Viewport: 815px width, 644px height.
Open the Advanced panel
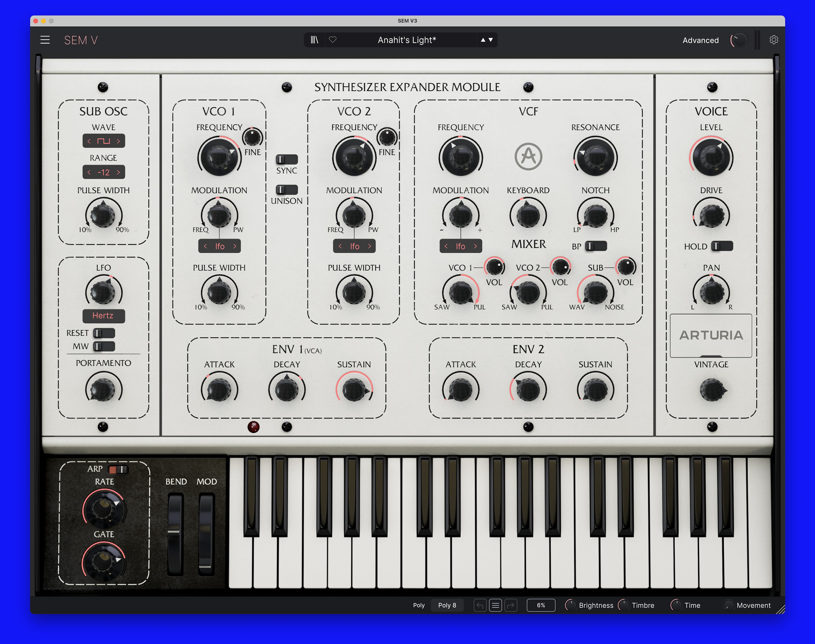pos(700,40)
